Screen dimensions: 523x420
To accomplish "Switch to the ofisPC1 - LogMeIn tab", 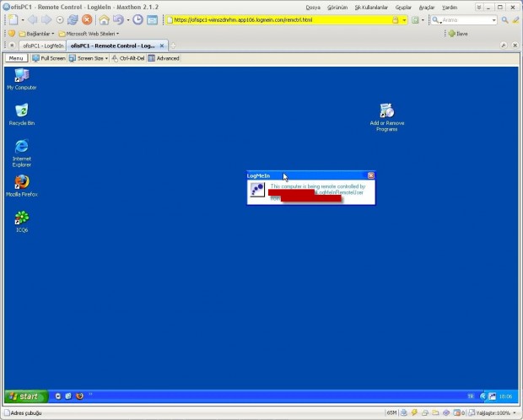I will pyautogui.click(x=43, y=46).
